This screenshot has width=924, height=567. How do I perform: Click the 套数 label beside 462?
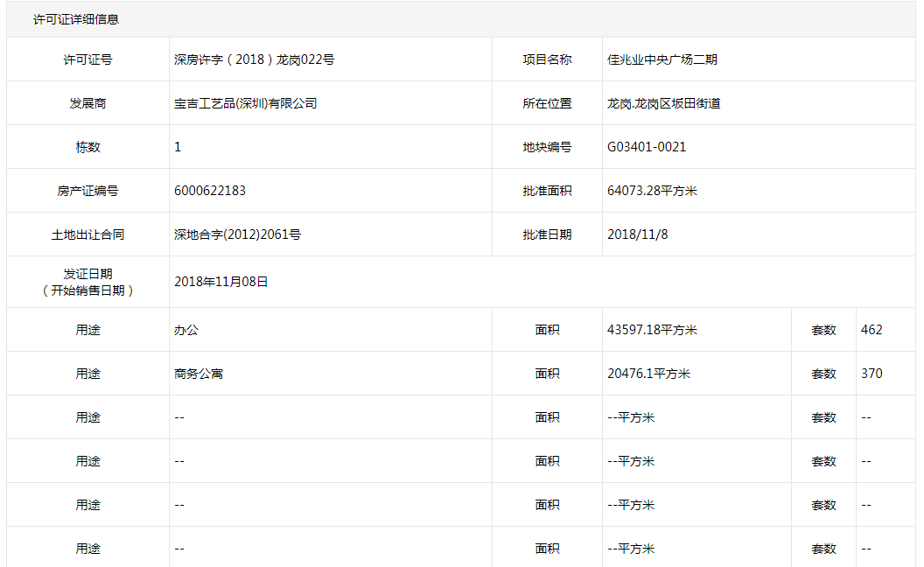click(x=824, y=330)
